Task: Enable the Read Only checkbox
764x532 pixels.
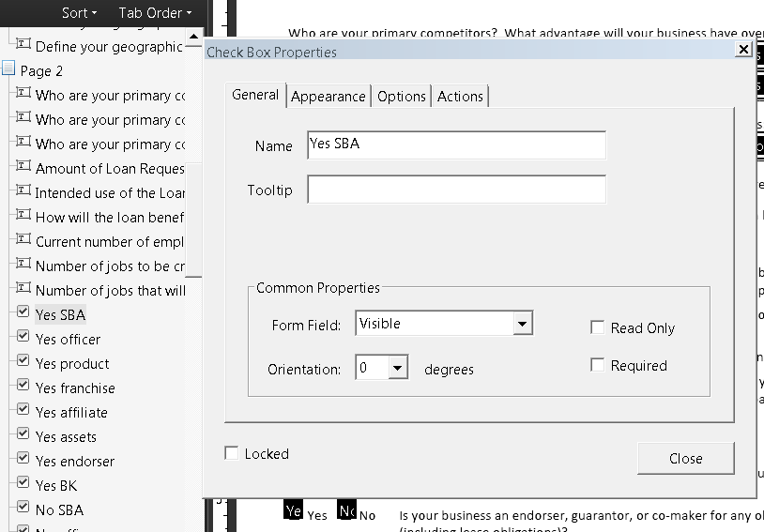Action: click(x=598, y=327)
